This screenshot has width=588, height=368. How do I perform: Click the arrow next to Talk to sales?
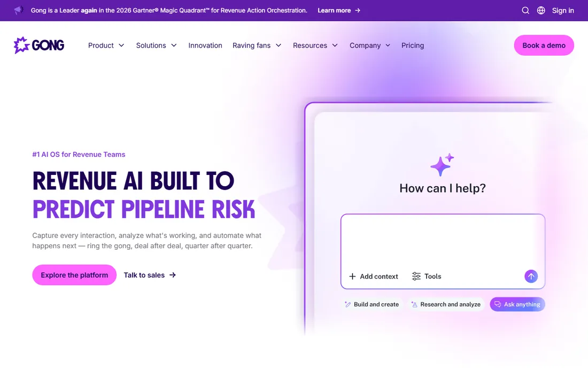click(173, 275)
